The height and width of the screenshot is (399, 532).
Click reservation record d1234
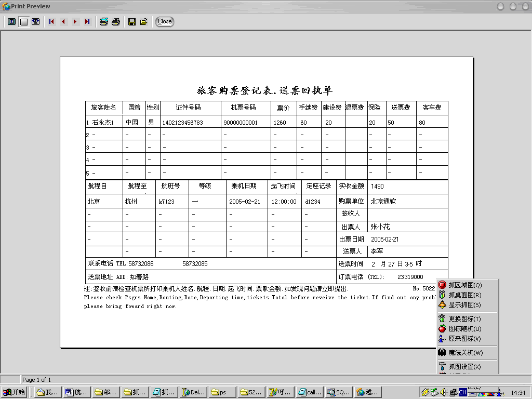pyautogui.click(x=312, y=202)
